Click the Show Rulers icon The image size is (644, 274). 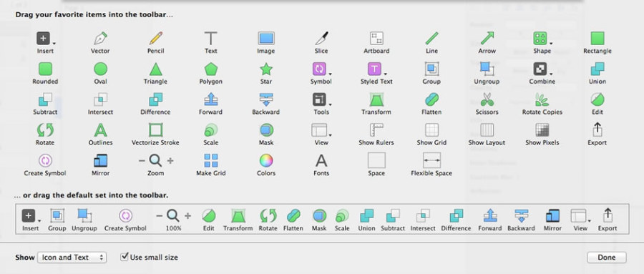(376, 130)
